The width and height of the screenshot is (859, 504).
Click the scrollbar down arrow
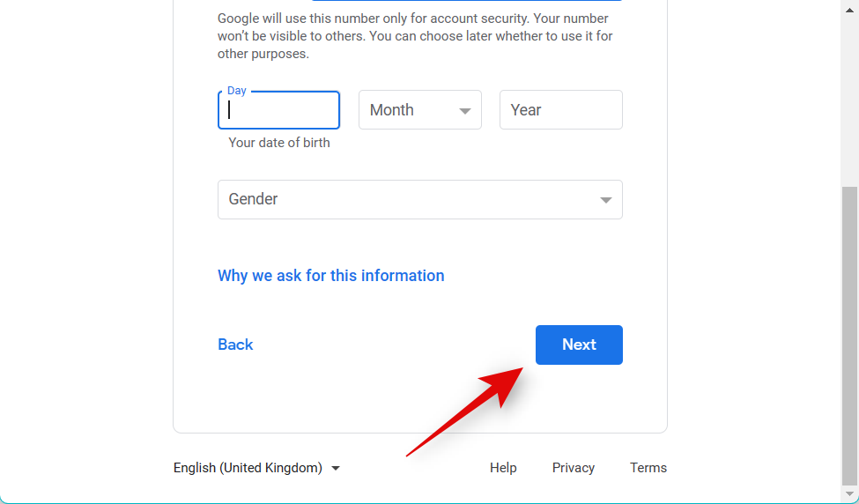[x=849, y=495]
